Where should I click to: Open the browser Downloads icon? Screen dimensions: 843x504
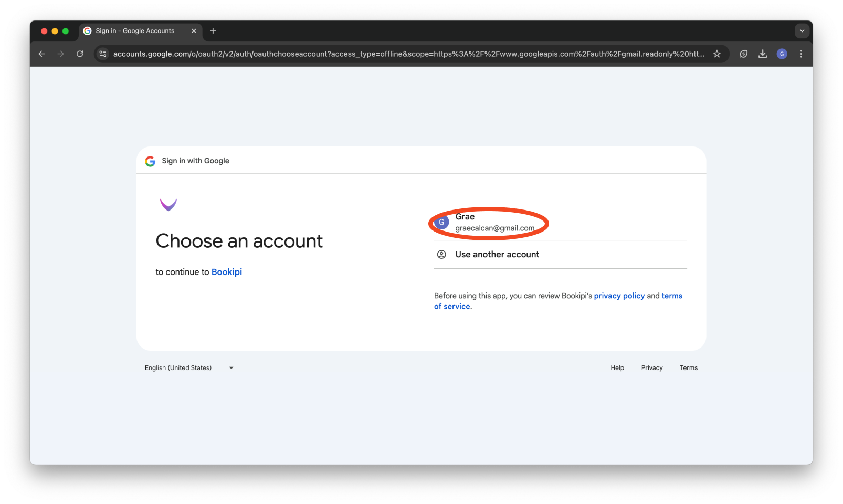point(762,54)
